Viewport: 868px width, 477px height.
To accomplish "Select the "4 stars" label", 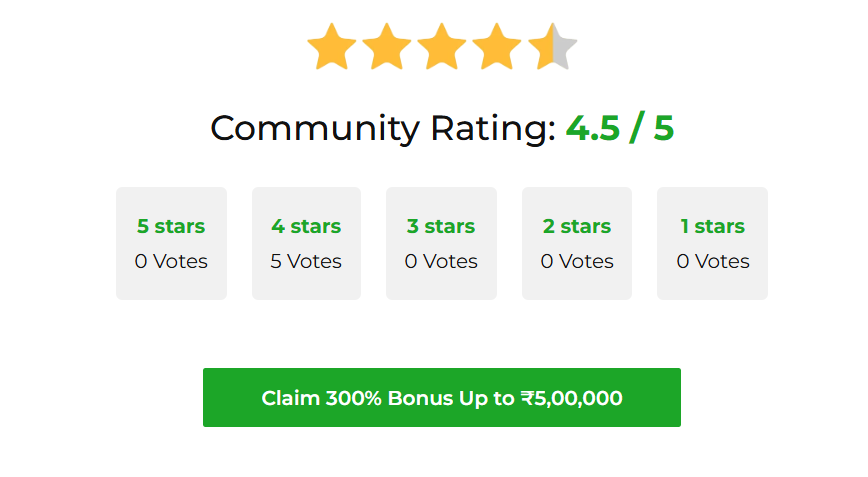I will tap(306, 227).
